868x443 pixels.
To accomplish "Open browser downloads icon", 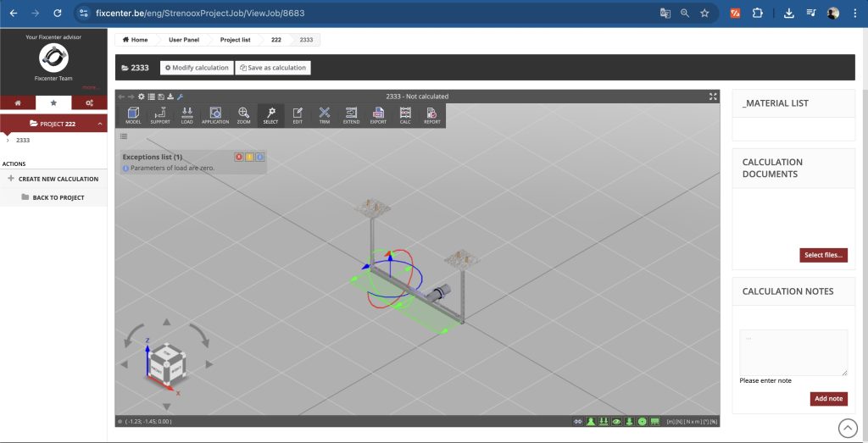I will (789, 14).
